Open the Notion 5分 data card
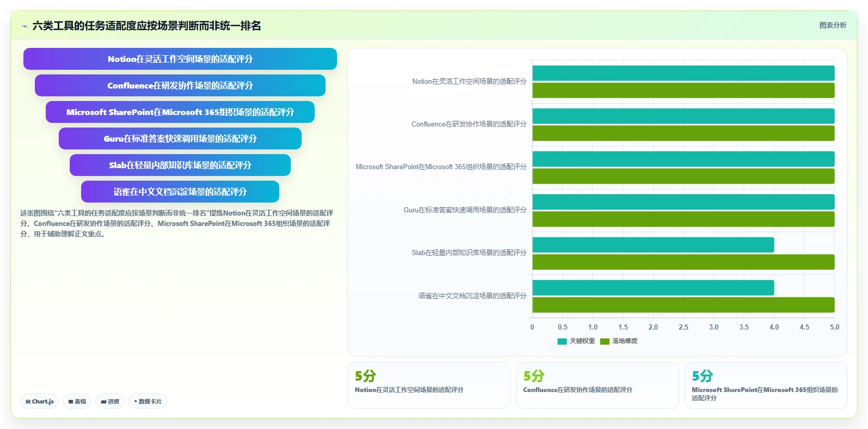868x429 pixels. [429, 385]
